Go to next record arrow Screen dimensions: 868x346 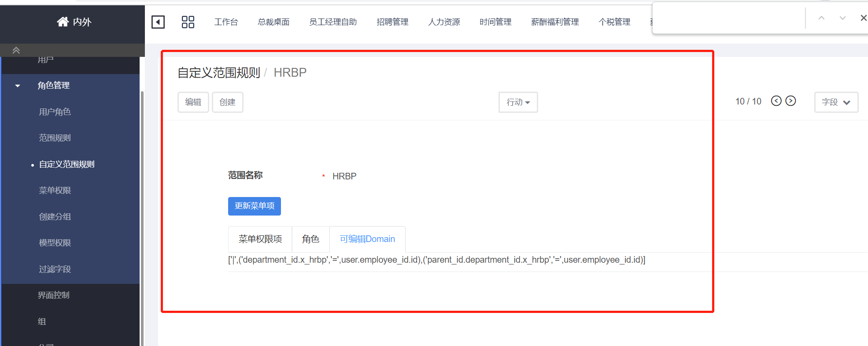coord(791,101)
